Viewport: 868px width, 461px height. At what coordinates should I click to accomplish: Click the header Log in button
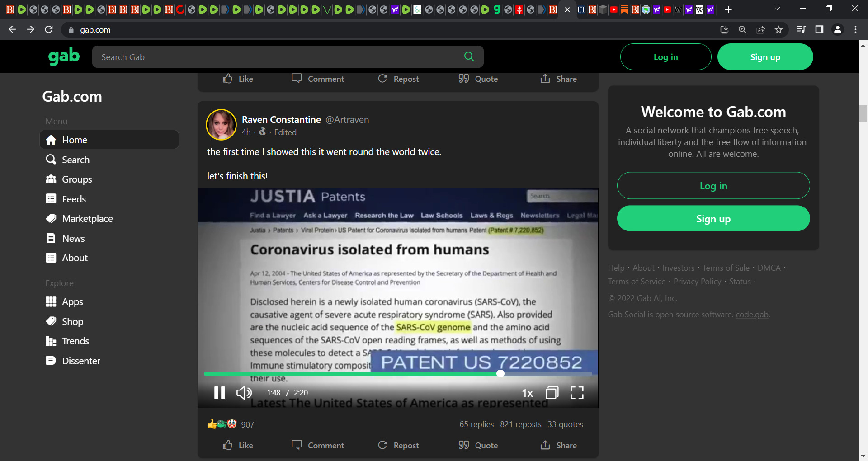(x=665, y=57)
